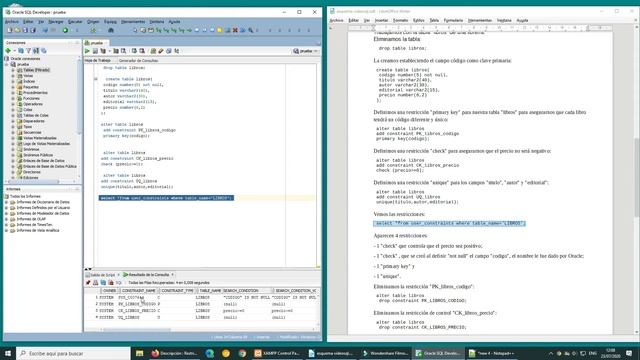This screenshot has height=360, width=640.
Task: Sort by CONSTRAINT_NAME column header
Action: click(139, 291)
